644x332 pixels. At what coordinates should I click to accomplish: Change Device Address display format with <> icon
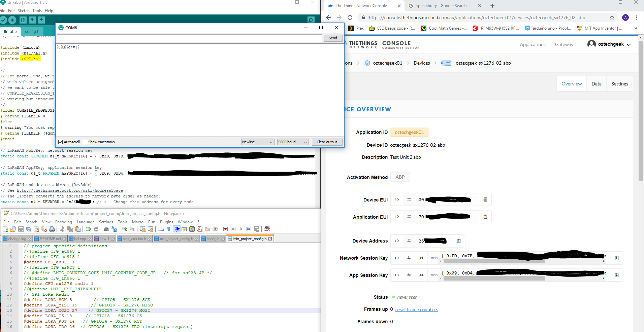(x=397, y=241)
